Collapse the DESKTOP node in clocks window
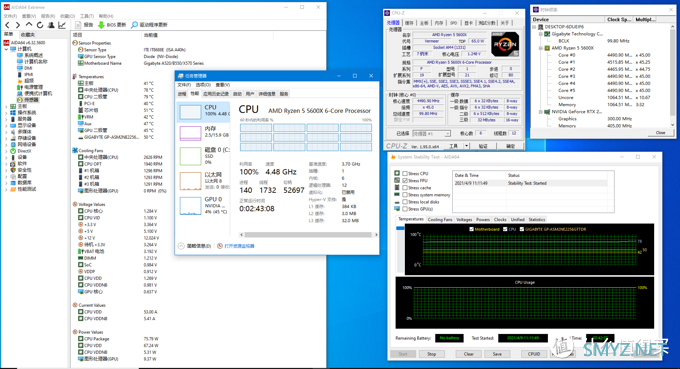The image size is (680, 369). coord(534,27)
